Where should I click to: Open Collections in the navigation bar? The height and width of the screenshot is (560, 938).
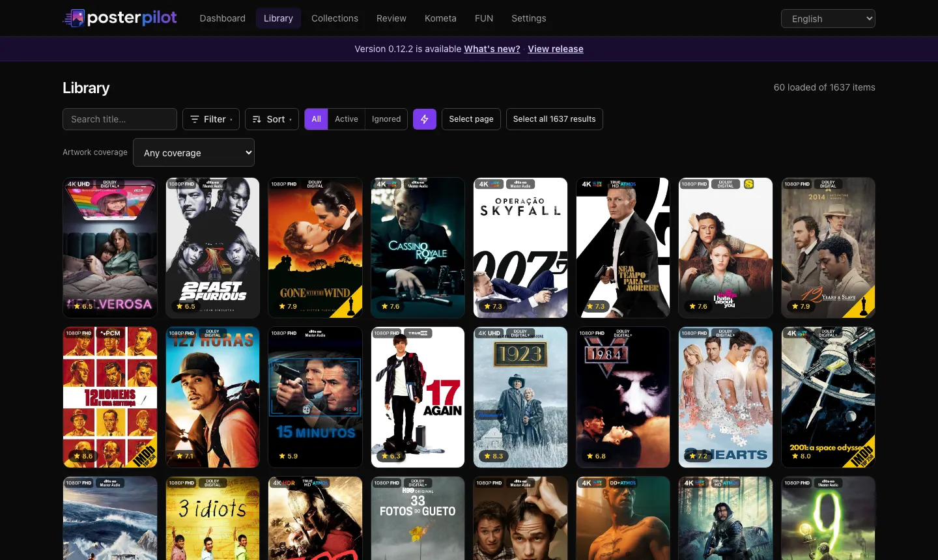coord(335,18)
